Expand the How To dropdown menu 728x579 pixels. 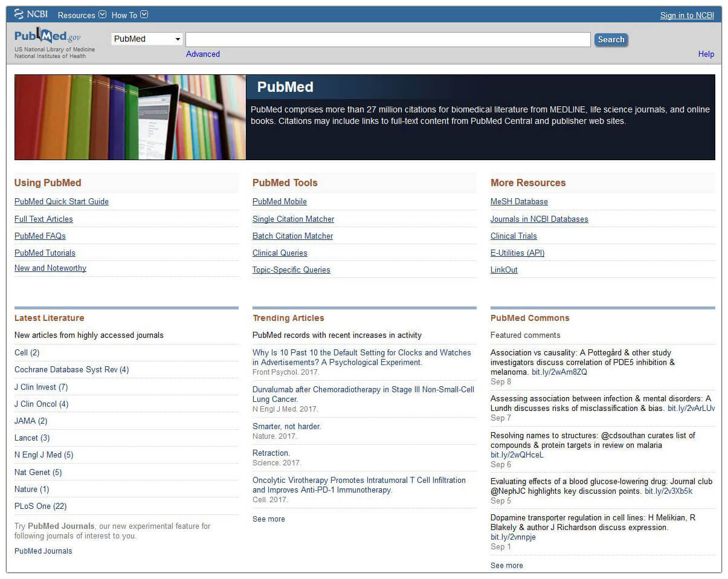[129, 15]
